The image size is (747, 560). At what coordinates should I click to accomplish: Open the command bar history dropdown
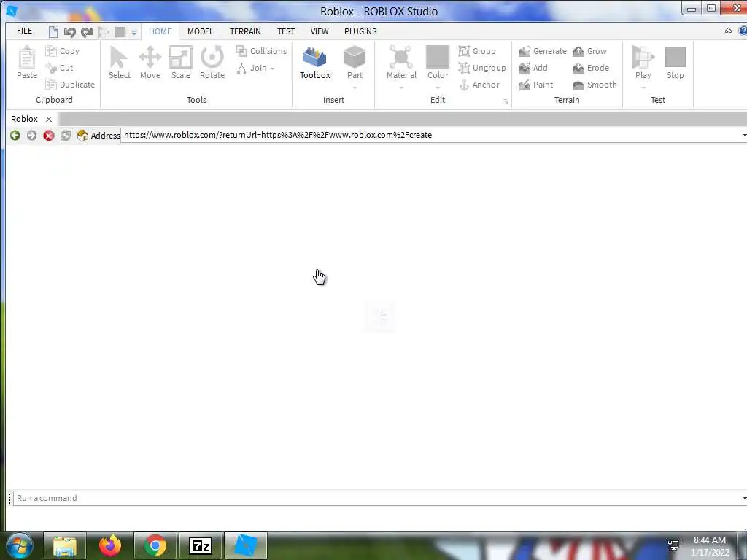744,499
